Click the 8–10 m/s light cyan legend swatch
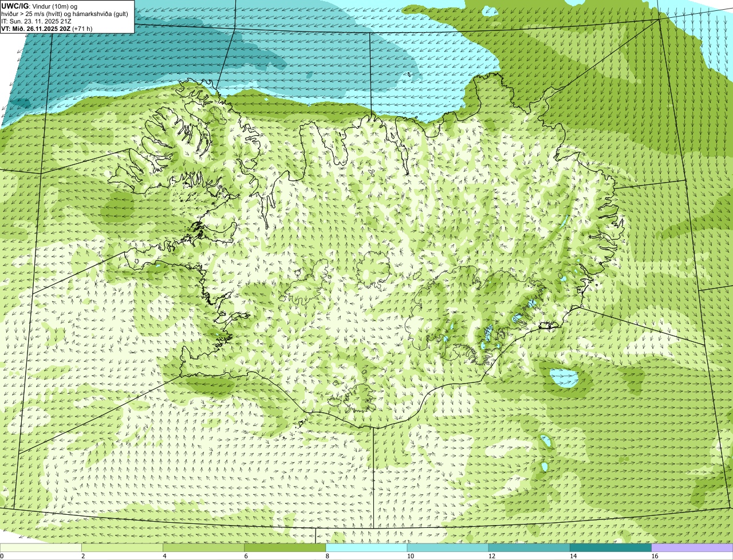The image size is (733, 560). pyautogui.click(x=366, y=548)
